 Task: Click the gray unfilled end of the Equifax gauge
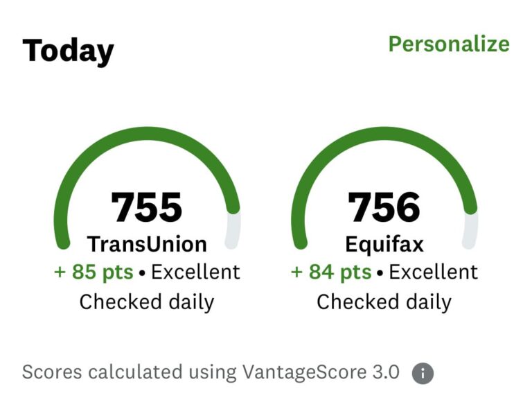[x=471, y=231]
